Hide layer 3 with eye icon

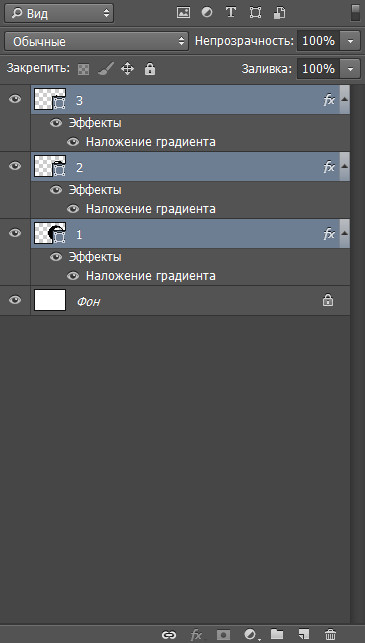(x=15, y=99)
